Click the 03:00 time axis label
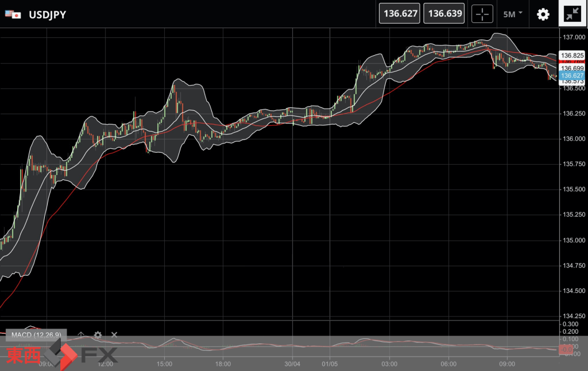The height and width of the screenshot is (371, 588). (x=389, y=364)
